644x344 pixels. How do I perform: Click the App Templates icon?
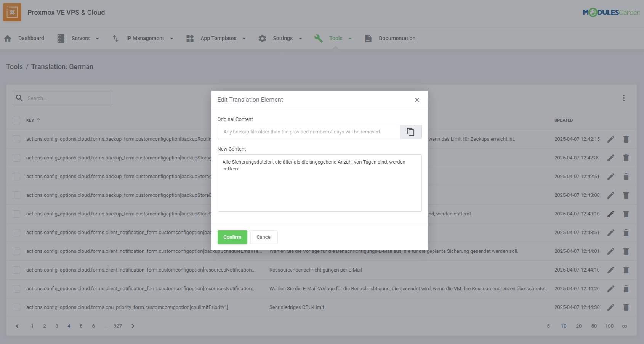(x=190, y=38)
